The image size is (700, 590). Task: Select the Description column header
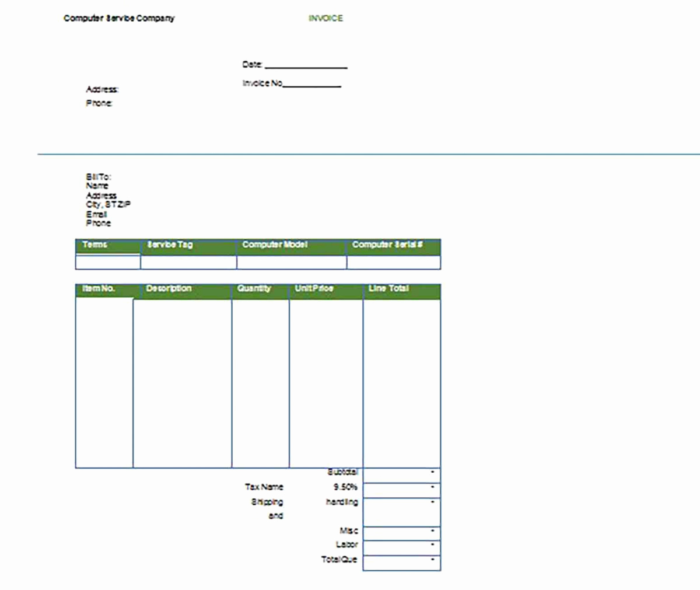[x=183, y=291]
